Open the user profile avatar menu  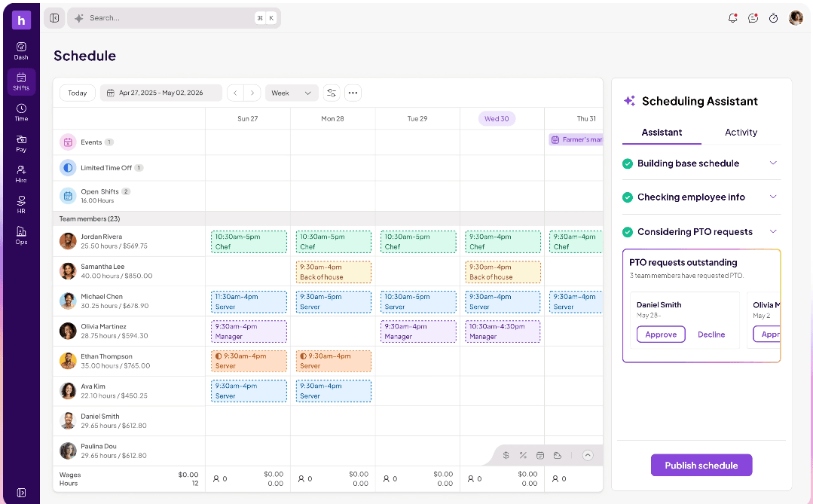pos(796,18)
